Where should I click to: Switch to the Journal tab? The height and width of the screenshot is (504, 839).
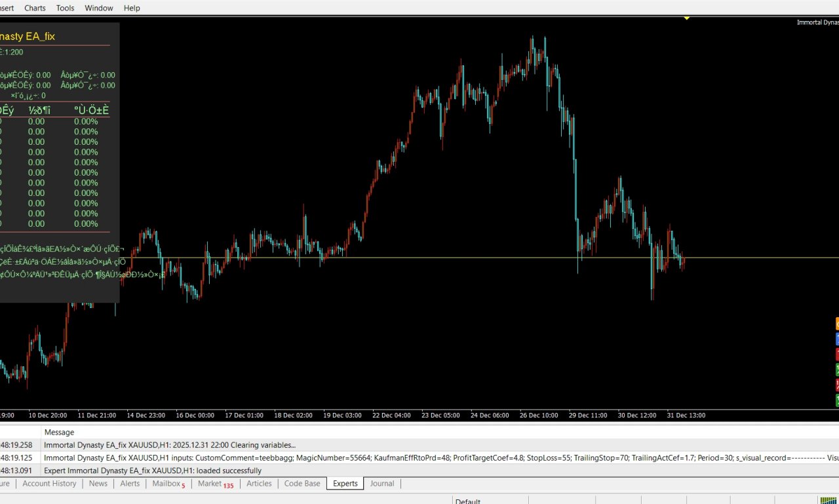(382, 484)
